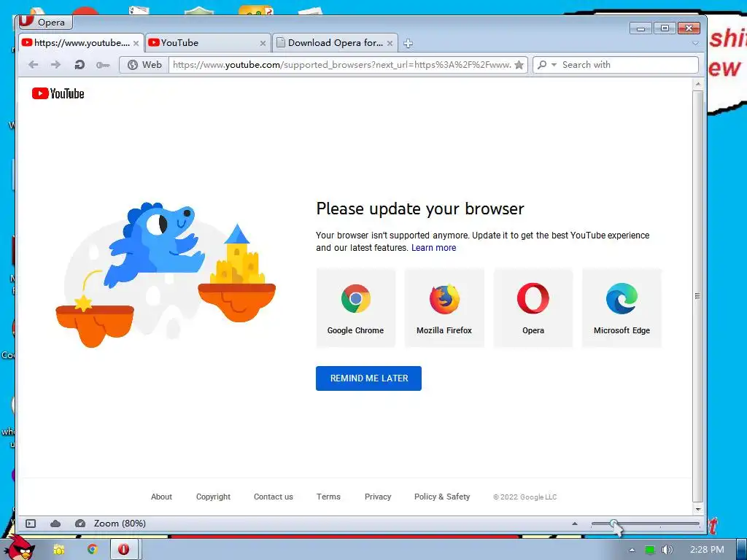747x560 pixels.
Task: Bookmark page with star icon
Action: click(x=519, y=65)
